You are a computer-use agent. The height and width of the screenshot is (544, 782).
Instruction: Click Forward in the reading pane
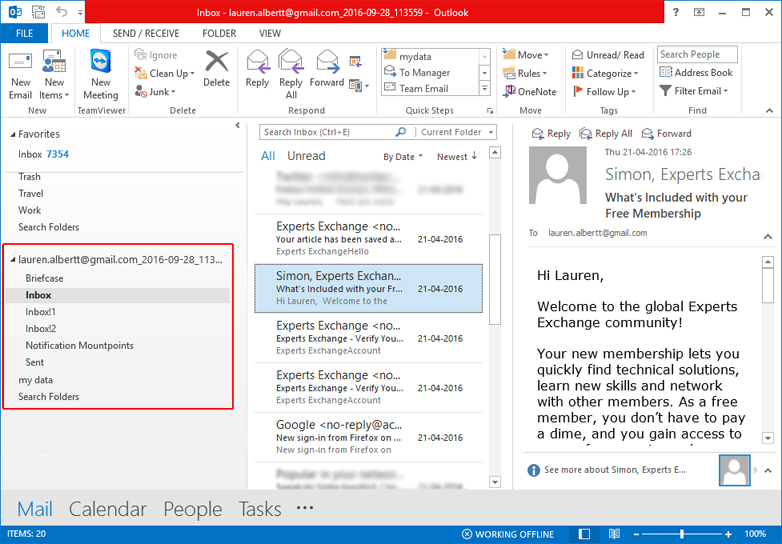666,134
